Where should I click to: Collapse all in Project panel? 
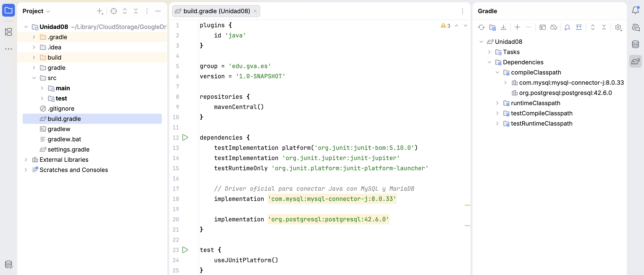click(x=136, y=11)
